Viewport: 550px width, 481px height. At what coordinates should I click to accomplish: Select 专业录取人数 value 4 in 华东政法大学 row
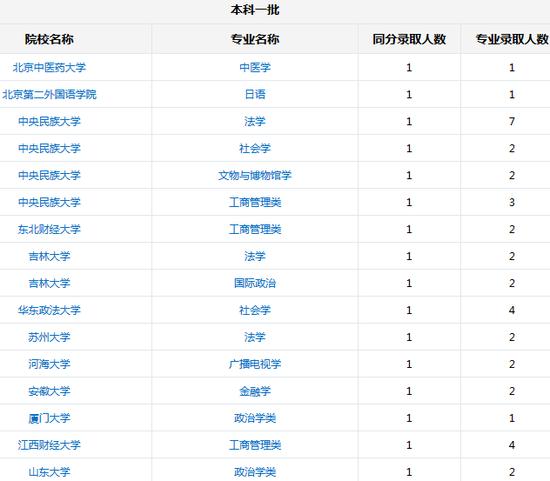(x=512, y=310)
